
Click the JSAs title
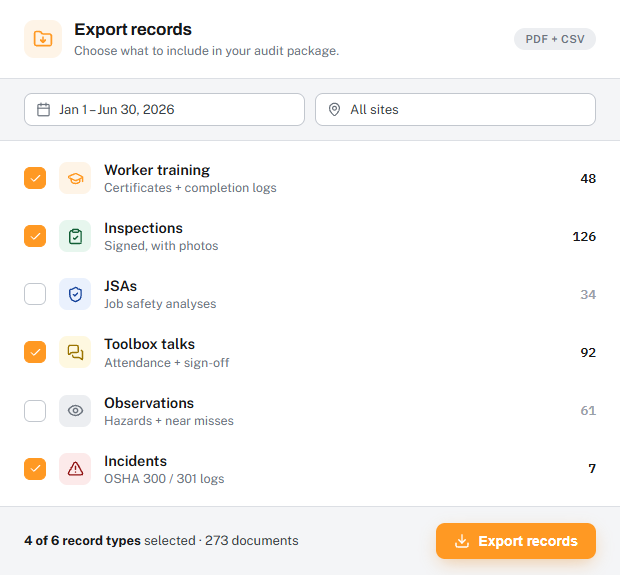point(121,286)
